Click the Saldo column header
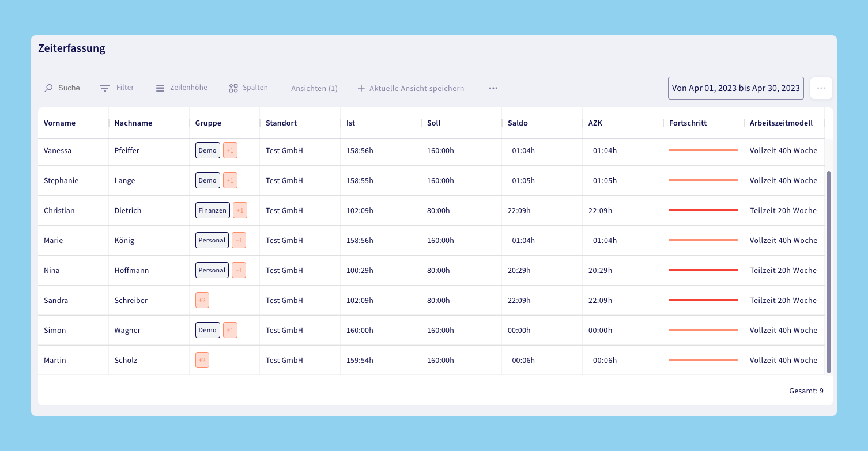Viewport: 868px width, 451px height. click(x=518, y=123)
